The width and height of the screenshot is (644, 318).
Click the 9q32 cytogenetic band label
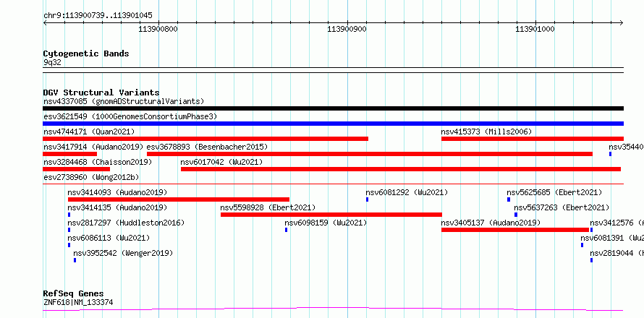click(52, 62)
